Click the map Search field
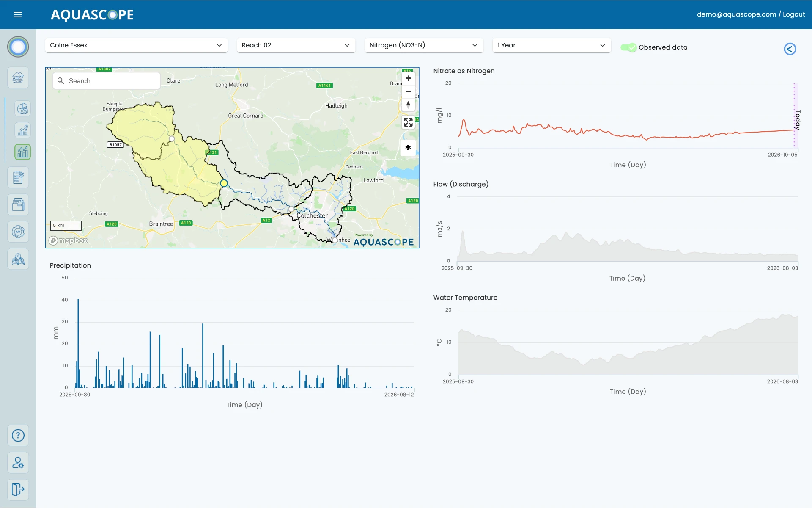 pos(107,81)
